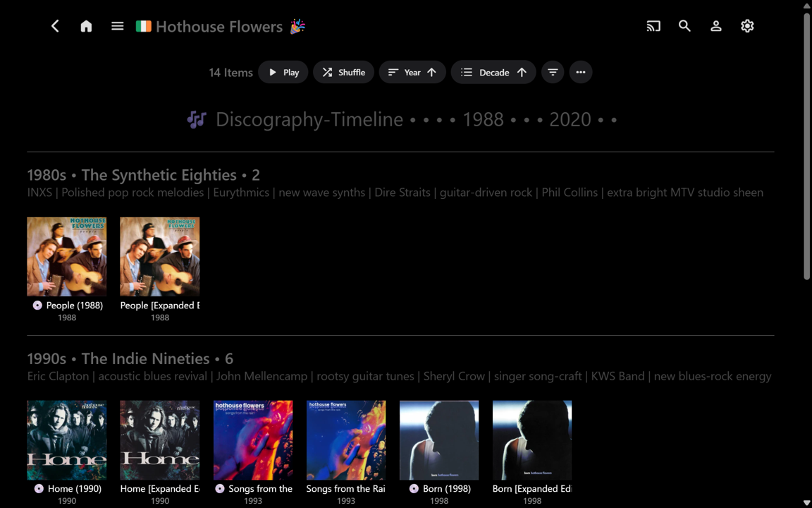
Task: Open the filter funnel icon button
Action: [x=553, y=72]
